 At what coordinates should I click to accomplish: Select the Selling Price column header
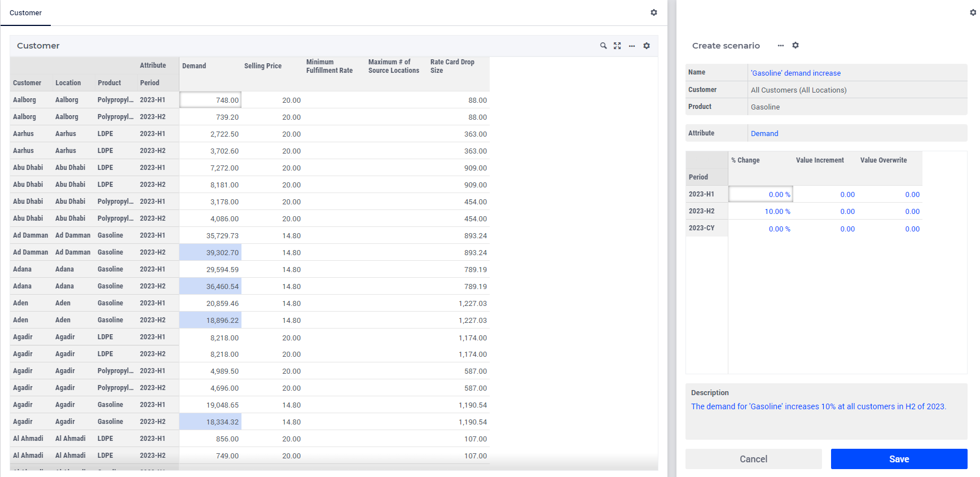(x=272, y=66)
